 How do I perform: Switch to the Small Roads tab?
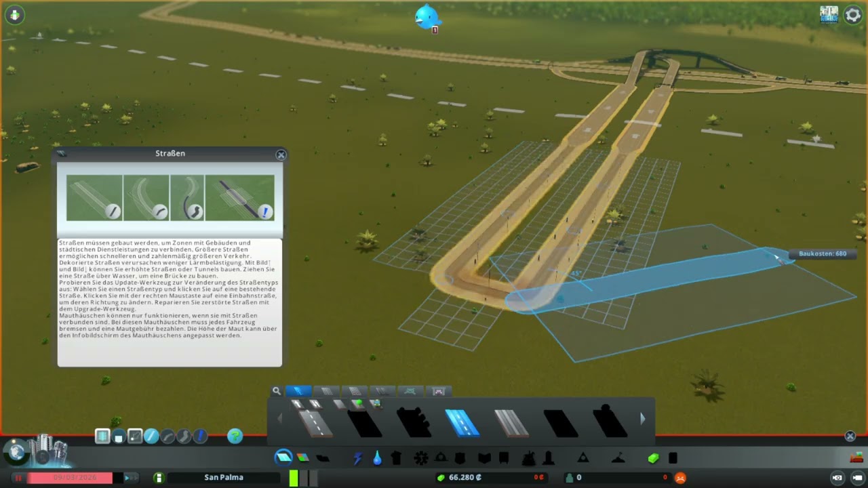tap(298, 391)
